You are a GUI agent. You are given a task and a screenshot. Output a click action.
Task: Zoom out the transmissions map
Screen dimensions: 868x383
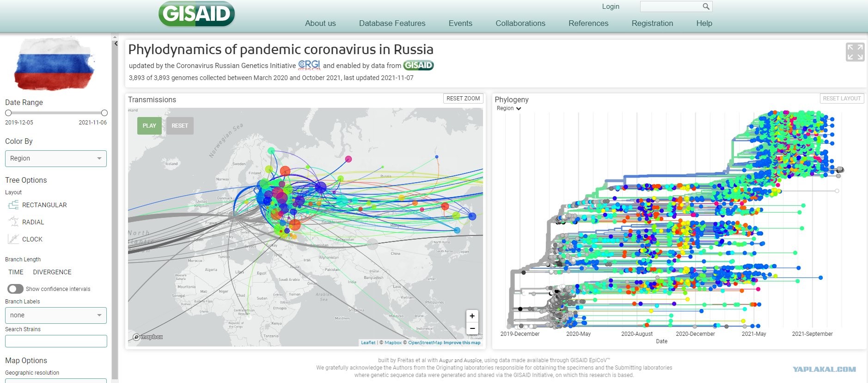472,328
